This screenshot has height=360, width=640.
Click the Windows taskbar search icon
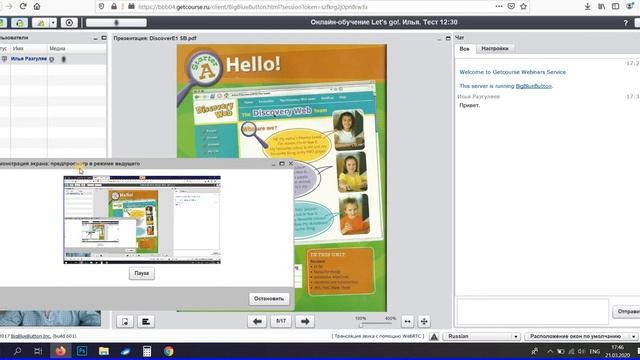pos(18,351)
